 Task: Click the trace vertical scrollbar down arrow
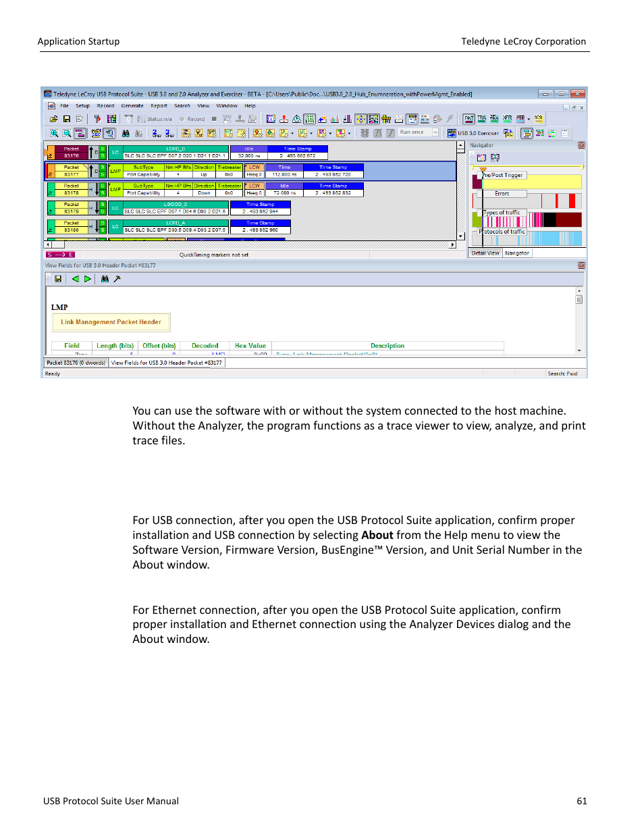pos(461,236)
